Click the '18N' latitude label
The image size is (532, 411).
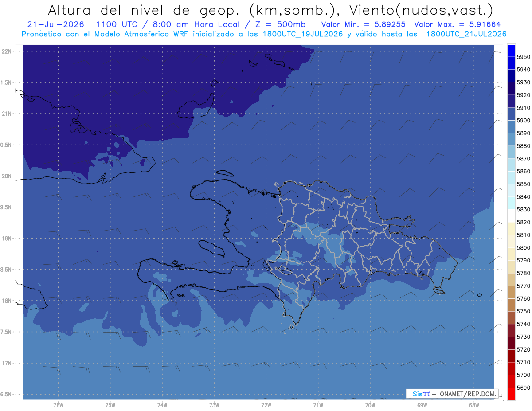click(x=7, y=301)
